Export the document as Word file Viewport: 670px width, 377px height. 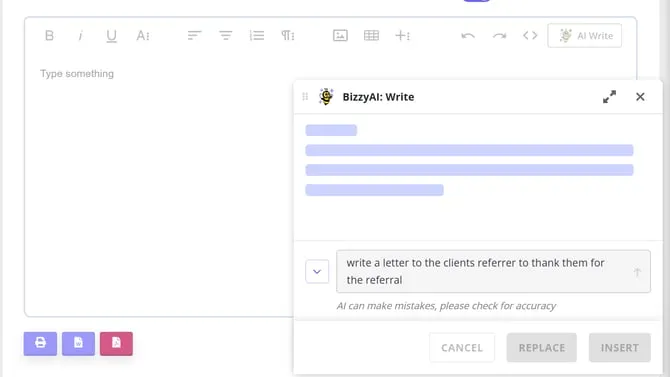tap(78, 343)
